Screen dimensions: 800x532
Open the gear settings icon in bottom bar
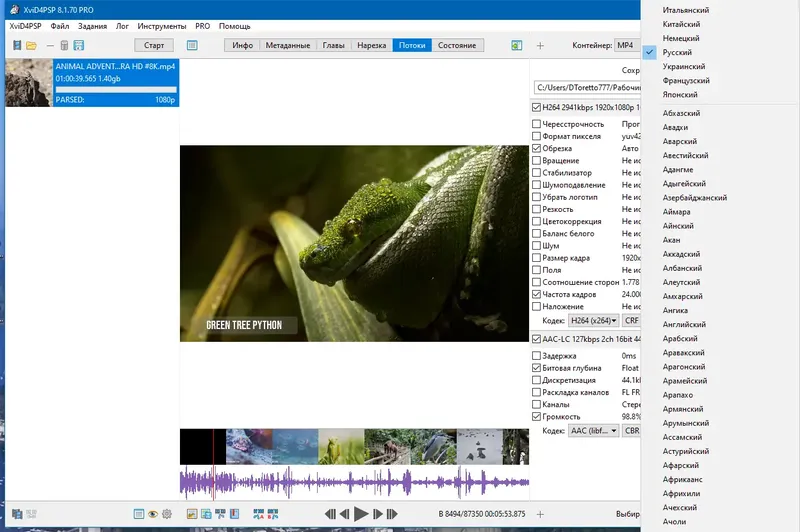pyautogui.click(x=167, y=514)
